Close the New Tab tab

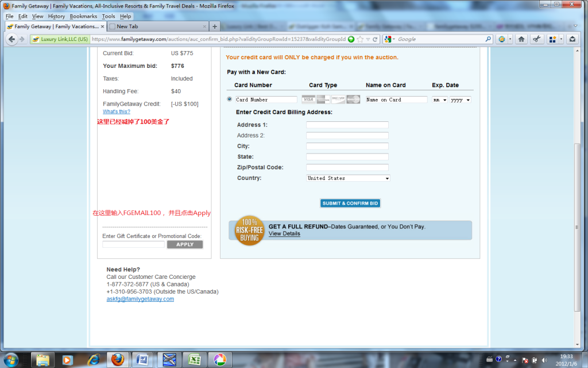click(204, 26)
